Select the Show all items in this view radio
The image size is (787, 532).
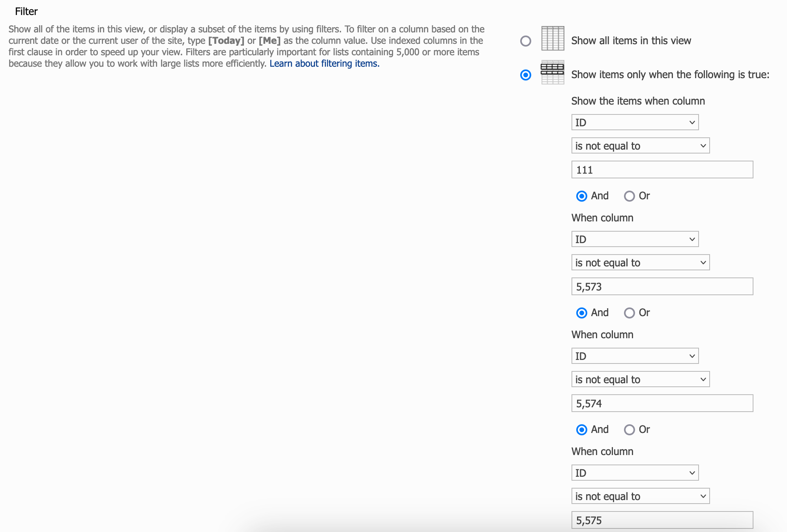click(x=525, y=41)
